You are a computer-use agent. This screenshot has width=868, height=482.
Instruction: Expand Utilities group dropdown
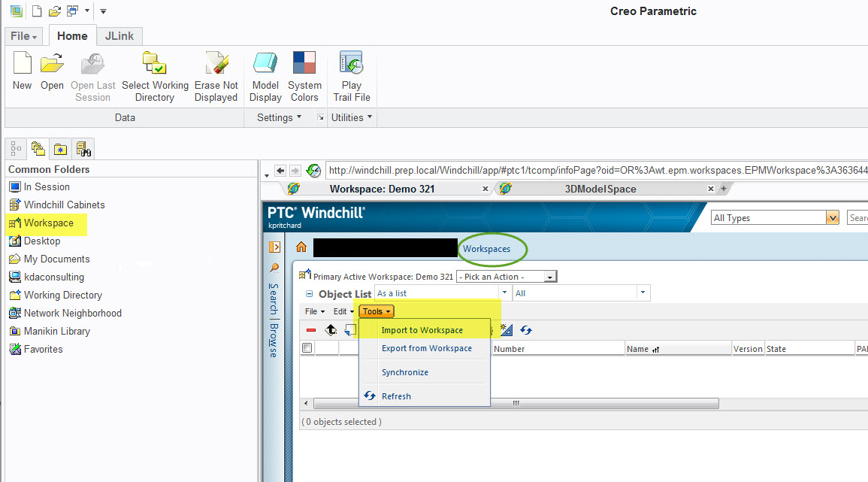(352, 117)
